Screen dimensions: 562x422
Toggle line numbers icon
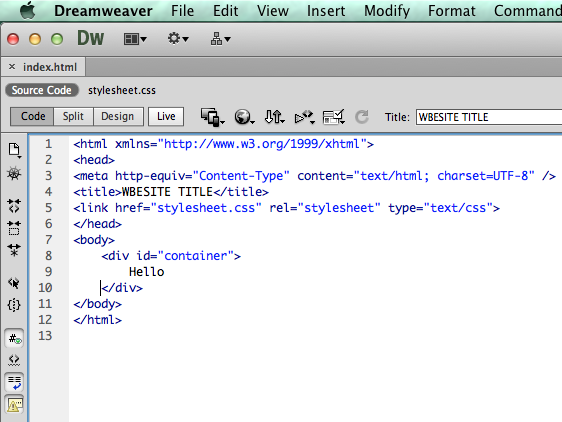tap(14, 338)
